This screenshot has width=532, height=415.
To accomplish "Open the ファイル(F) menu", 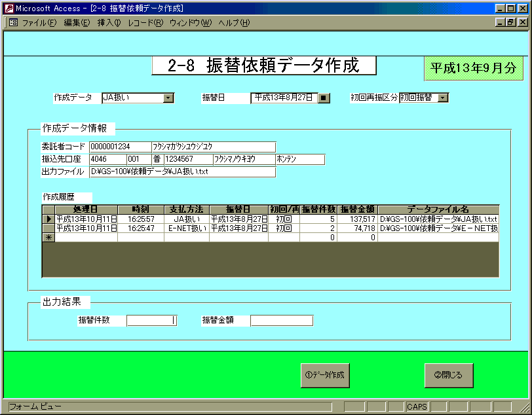I will (x=39, y=23).
